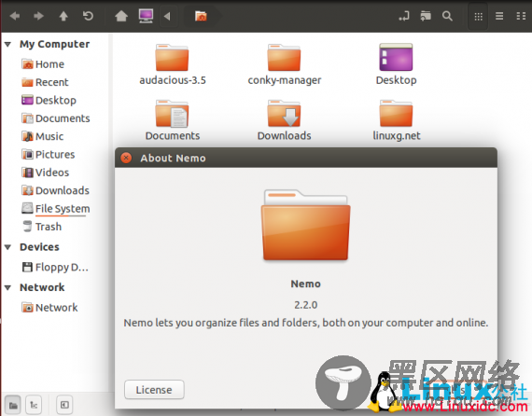Collapse the My Computer section
Image resolution: width=532 pixels, height=416 pixels.
(x=7, y=44)
